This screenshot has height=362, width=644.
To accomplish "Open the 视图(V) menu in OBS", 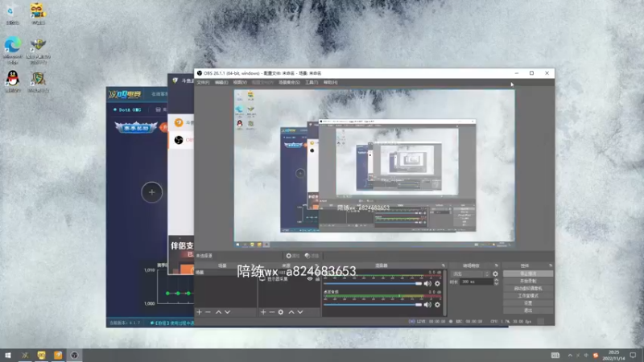I will click(x=240, y=83).
